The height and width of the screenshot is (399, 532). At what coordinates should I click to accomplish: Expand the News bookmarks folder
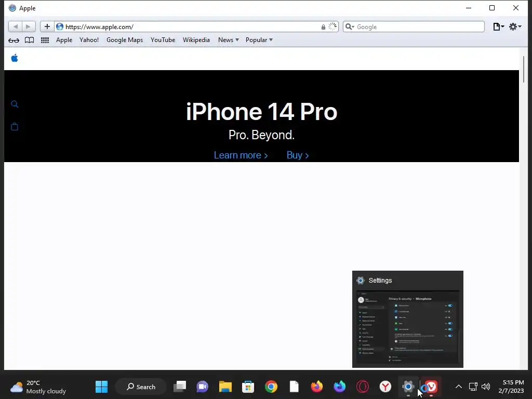click(229, 40)
